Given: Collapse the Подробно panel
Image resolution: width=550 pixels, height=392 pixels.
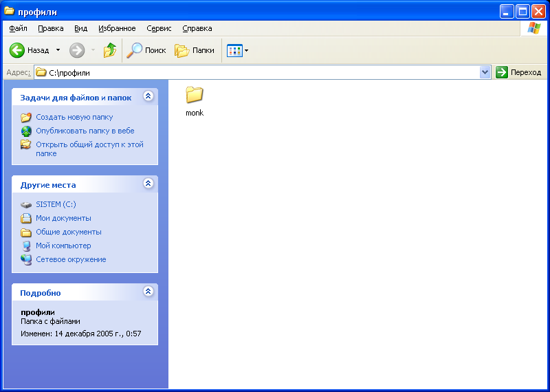Looking at the screenshot, I should (x=148, y=291).
